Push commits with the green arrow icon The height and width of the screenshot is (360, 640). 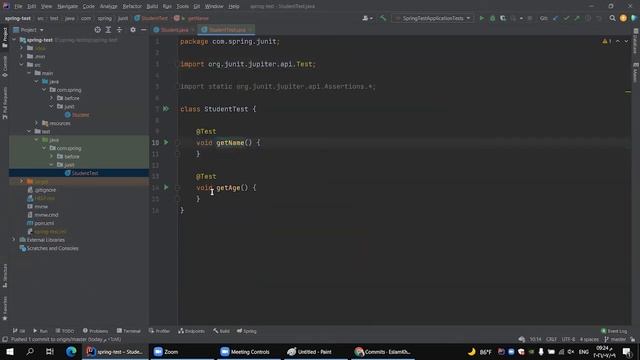coord(577,18)
